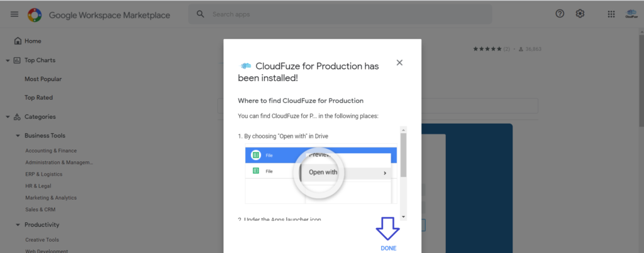Open the CloudFuze account avatar
The height and width of the screenshot is (253, 644).
[631, 14]
